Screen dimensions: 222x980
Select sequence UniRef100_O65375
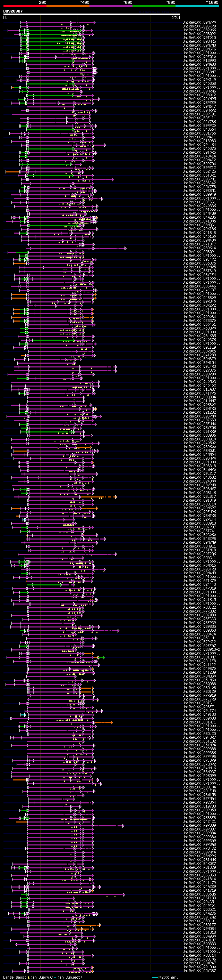pyautogui.click(x=199, y=263)
